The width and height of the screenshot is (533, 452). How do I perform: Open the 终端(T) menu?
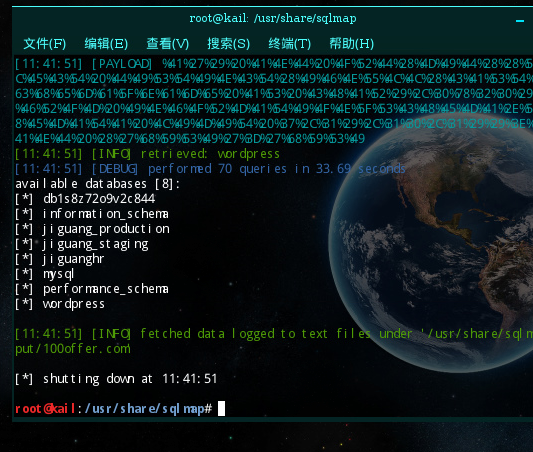pos(290,44)
